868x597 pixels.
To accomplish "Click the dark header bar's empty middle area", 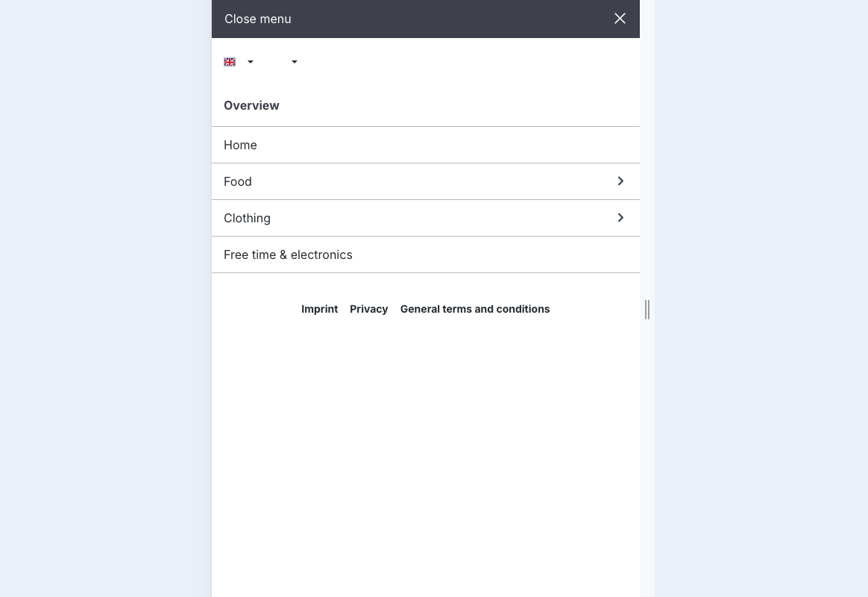I will coord(447,19).
